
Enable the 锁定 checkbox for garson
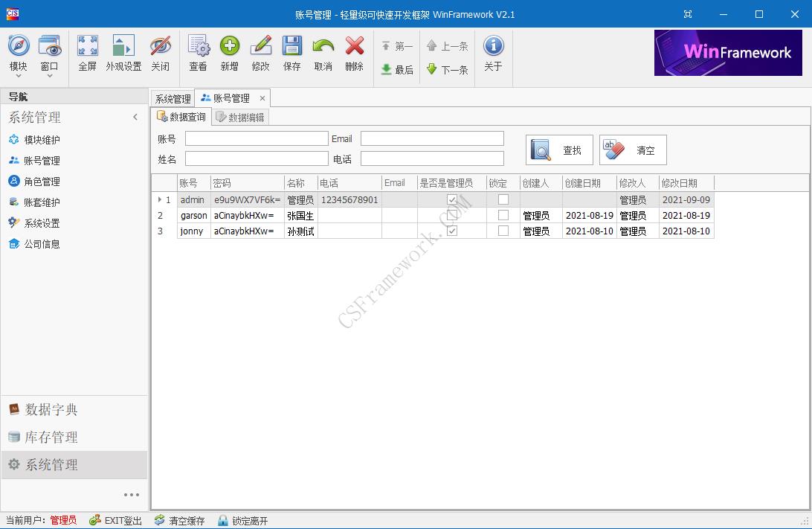[x=503, y=216]
